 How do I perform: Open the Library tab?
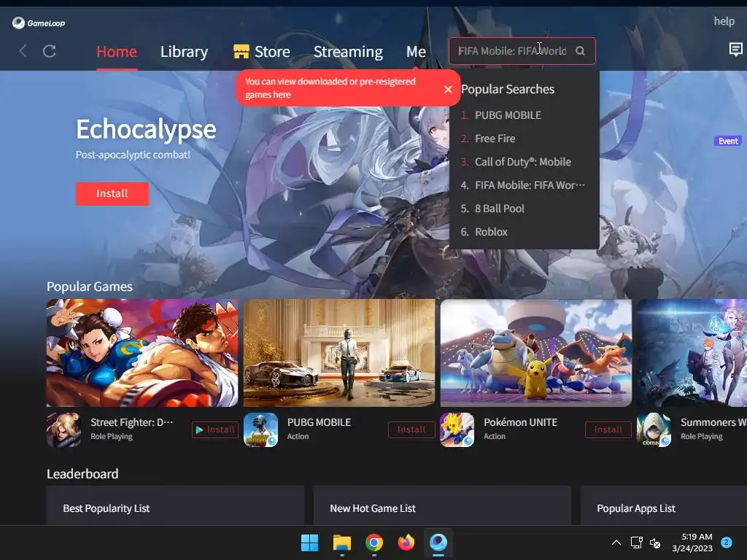point(184,52)
